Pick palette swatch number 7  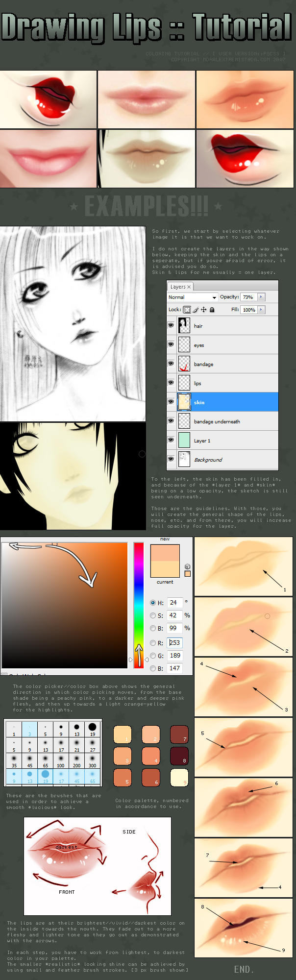[178, 735]
